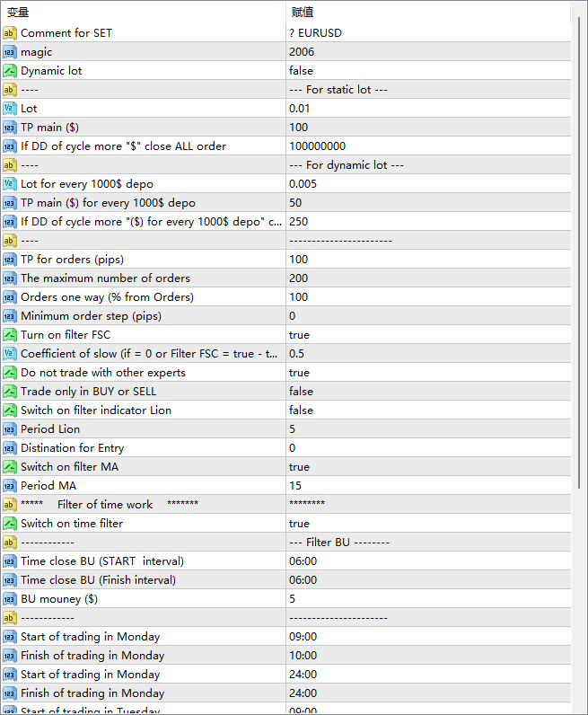Click the integer icon next to magic
Image resolution: width=588 pixels, height=715 pixels.
(x=10, y=52)
